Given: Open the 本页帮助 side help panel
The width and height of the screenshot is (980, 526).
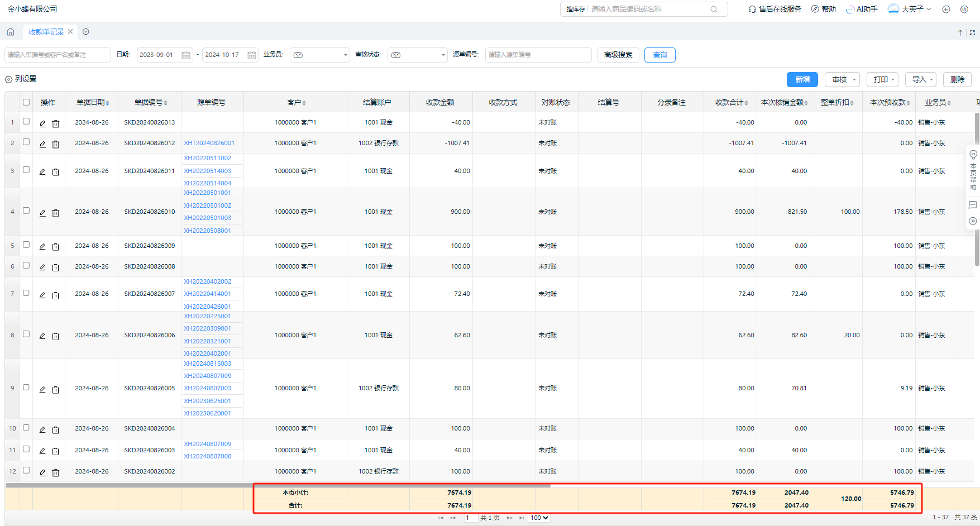Looking at the screenshot, I should [x=973, y=170].
